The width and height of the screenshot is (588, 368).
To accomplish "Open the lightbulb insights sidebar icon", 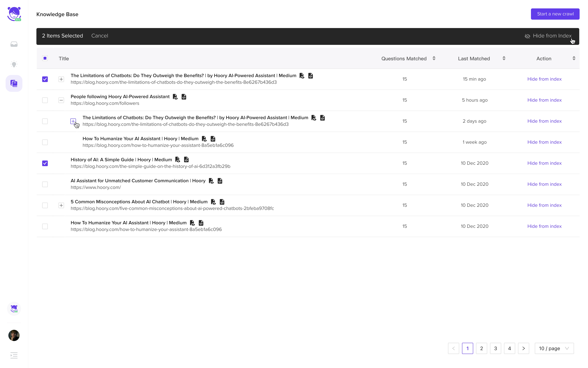I will (x=14, y=64).
